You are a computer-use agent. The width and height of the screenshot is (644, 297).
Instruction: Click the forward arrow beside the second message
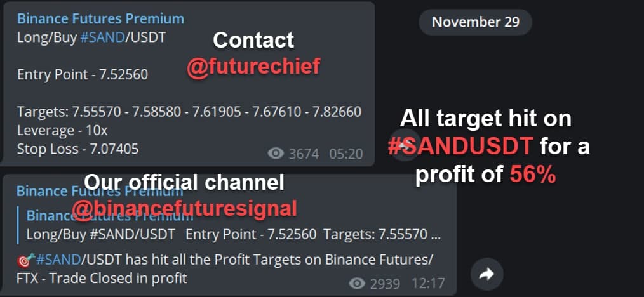tap(486, 274)
